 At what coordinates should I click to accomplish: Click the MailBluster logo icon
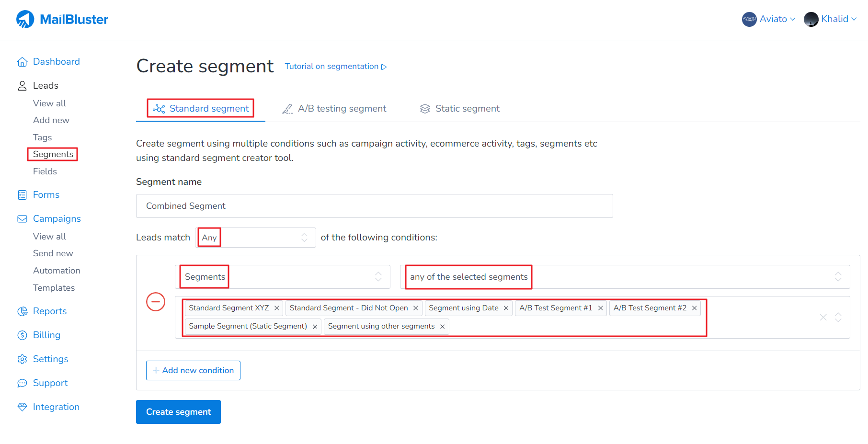(x=25, y=19)
